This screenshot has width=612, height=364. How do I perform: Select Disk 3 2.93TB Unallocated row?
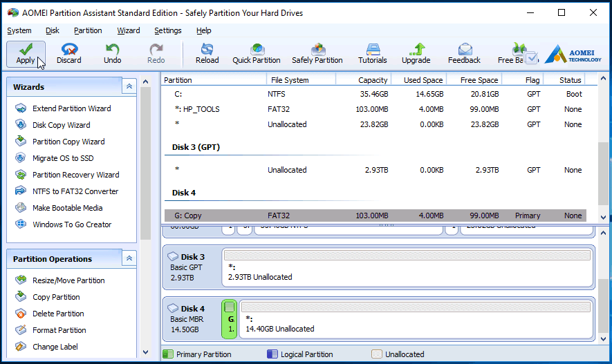(375, 170)
